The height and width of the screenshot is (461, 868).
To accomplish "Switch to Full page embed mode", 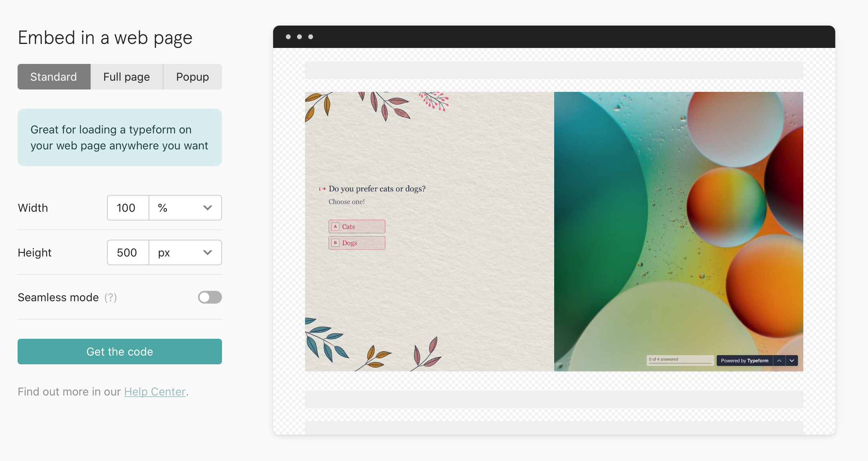I will click(126, 76).
